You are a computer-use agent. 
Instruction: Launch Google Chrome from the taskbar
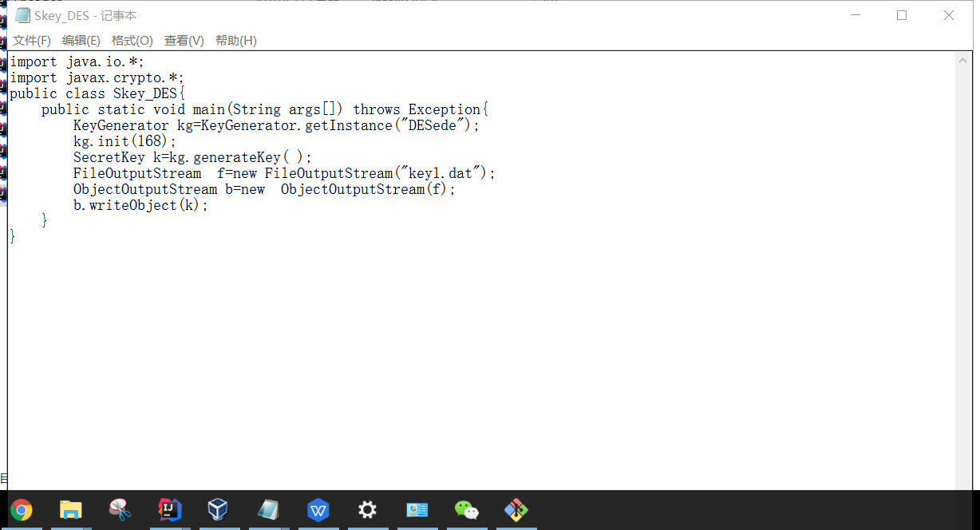click(22, 509)
